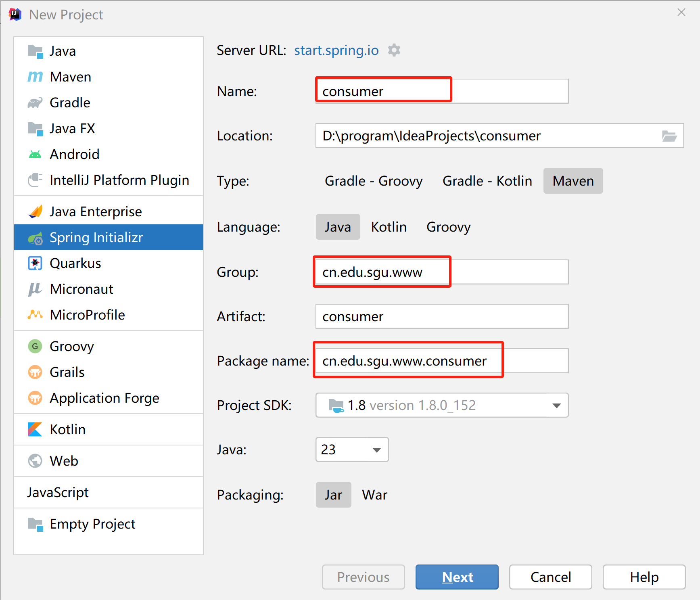The width and height of the screenshot is (700, 600).
Task: Select Application Forge in the list
Action: tap(109, 398)
